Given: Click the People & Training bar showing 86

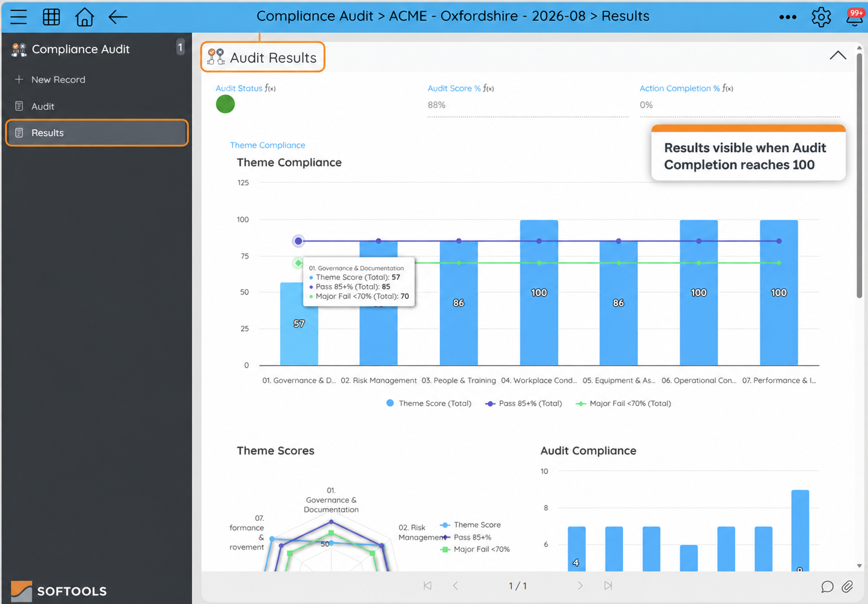Looking at the screenshot, I should point(459,303).
